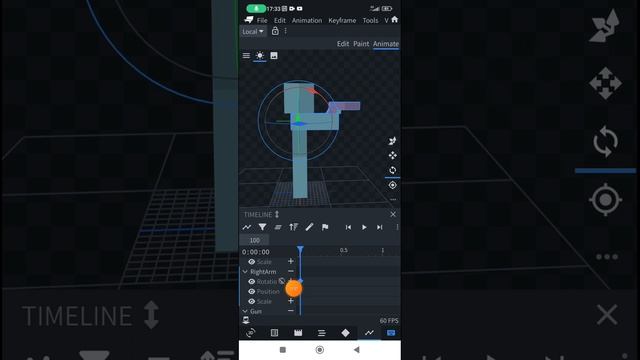Click the timeline sort channels icon
This screenshot has height=360, width=640.
[293, 227]
